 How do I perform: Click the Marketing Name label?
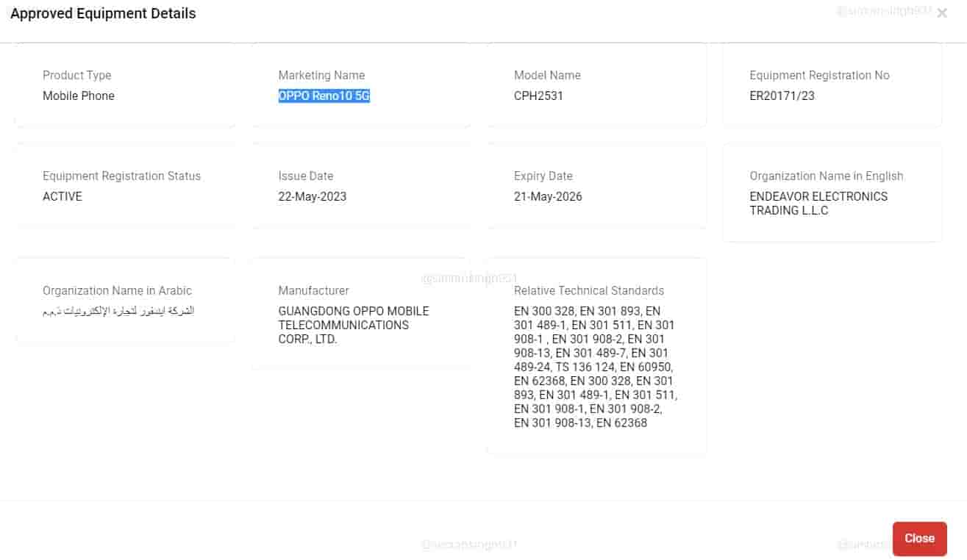click(321, 75)
